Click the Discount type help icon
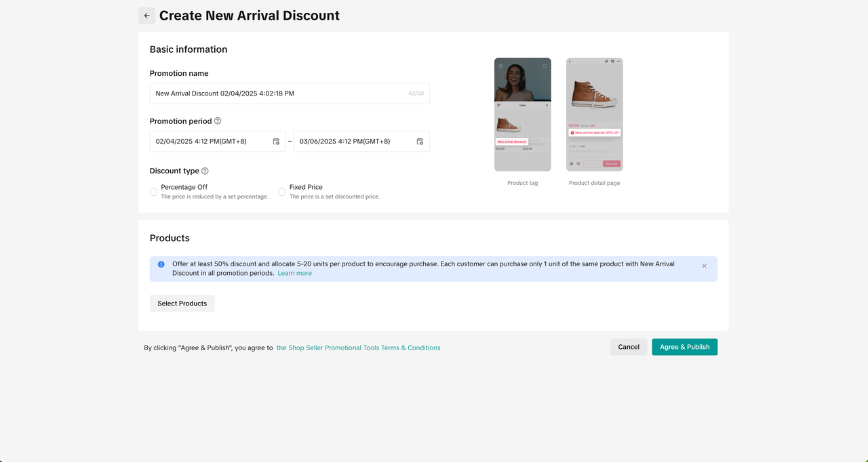Screen dimensions: 868x462 205,171
